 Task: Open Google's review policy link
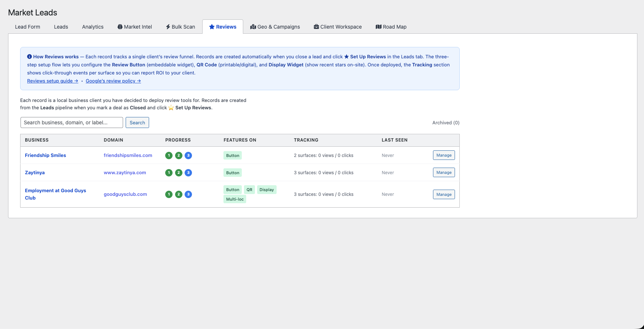coord(113,81)
